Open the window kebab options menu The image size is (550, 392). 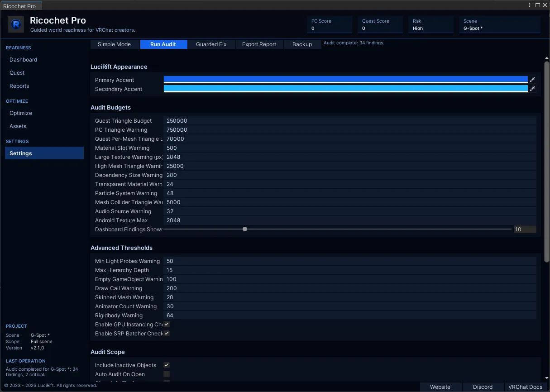point(530,5)
